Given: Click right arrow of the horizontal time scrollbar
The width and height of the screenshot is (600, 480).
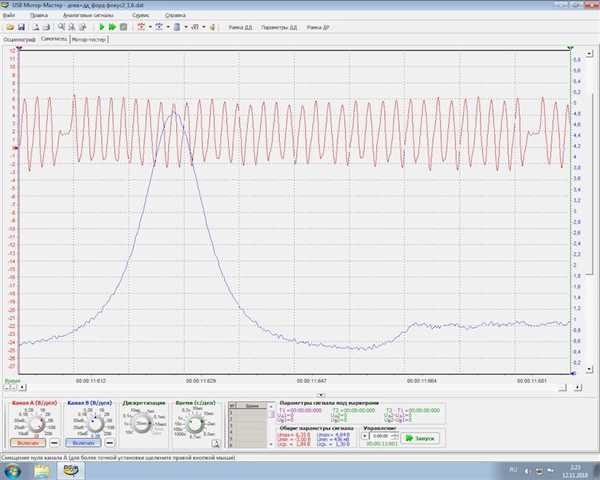Looking at the screenshot, I should (x=578, y=387).
